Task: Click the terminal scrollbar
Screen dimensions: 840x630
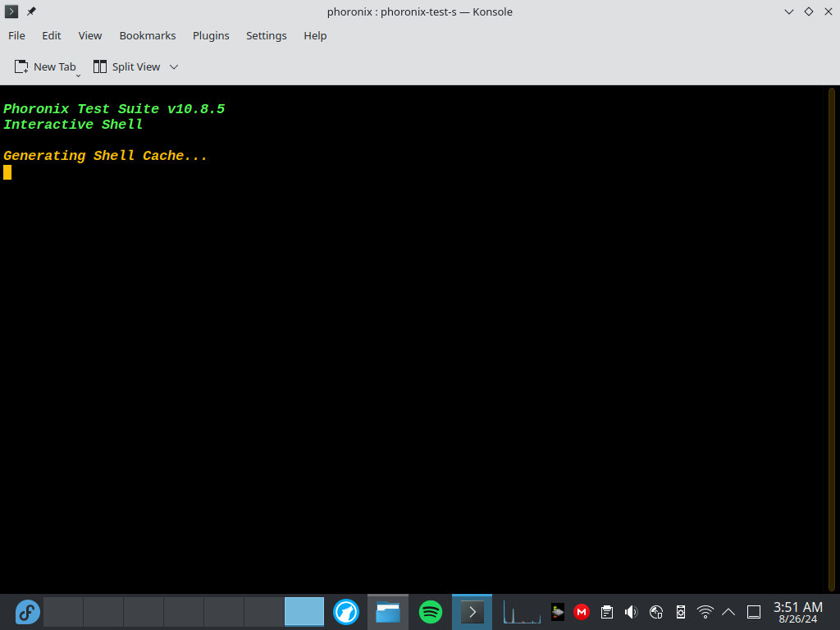Action: click(x=832, y=339)
